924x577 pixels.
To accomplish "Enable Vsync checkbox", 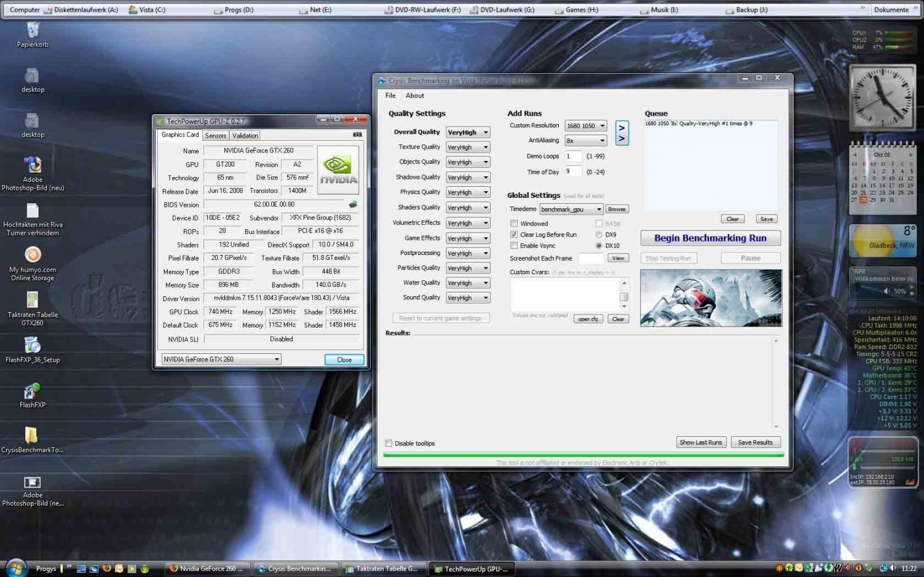I will [514, 246].
